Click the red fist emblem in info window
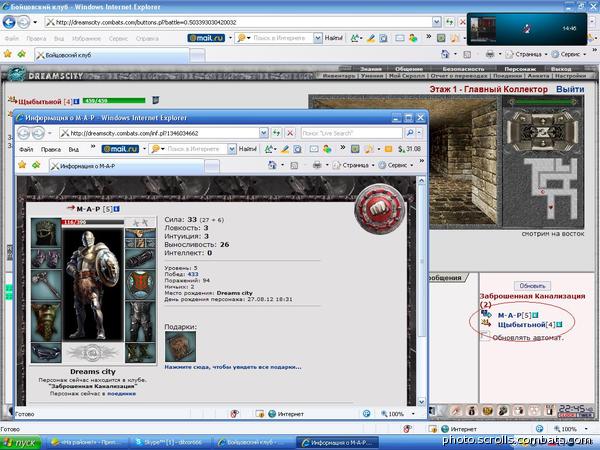The height and width of the screenshot is (450, 600). (x=380, y=209)
